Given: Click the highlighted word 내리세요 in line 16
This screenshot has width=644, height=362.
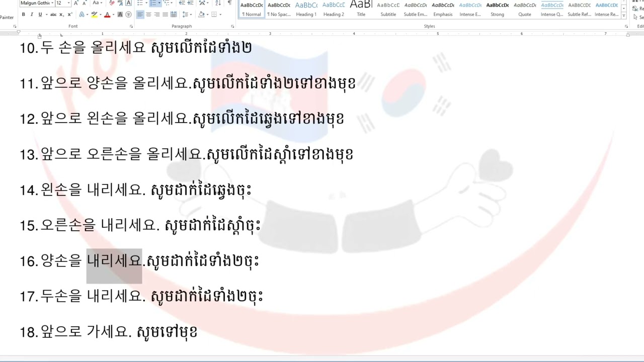Looking at the screenshot, I should (x=114, y=261).
